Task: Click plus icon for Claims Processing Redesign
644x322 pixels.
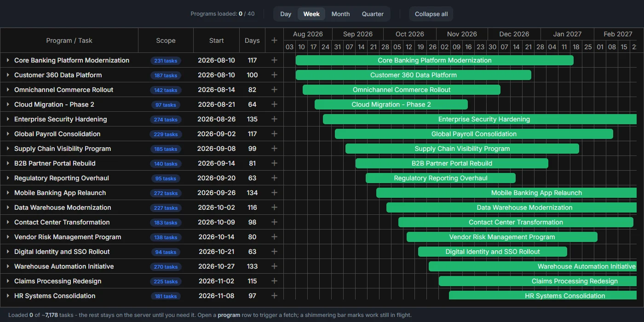Action: (274, 281)
